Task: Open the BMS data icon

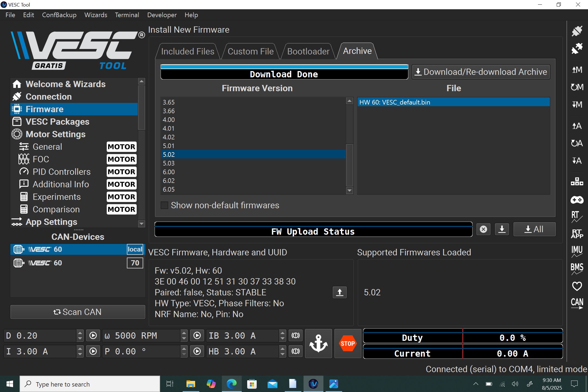Action: (577, 268)
